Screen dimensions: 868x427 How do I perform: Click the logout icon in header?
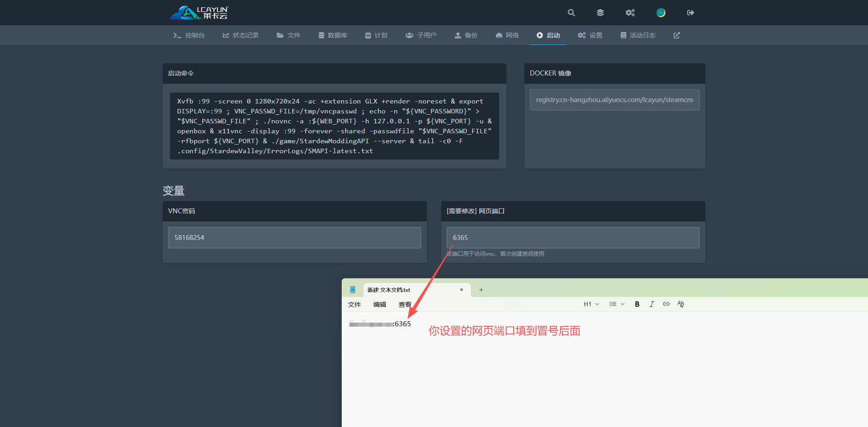pos(690,13)
